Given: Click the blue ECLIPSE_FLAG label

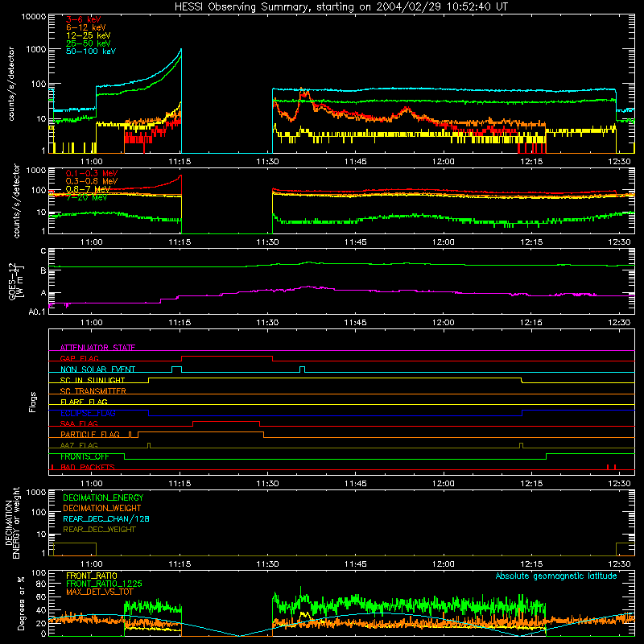Looking at the screenshot, I should 88,413.
